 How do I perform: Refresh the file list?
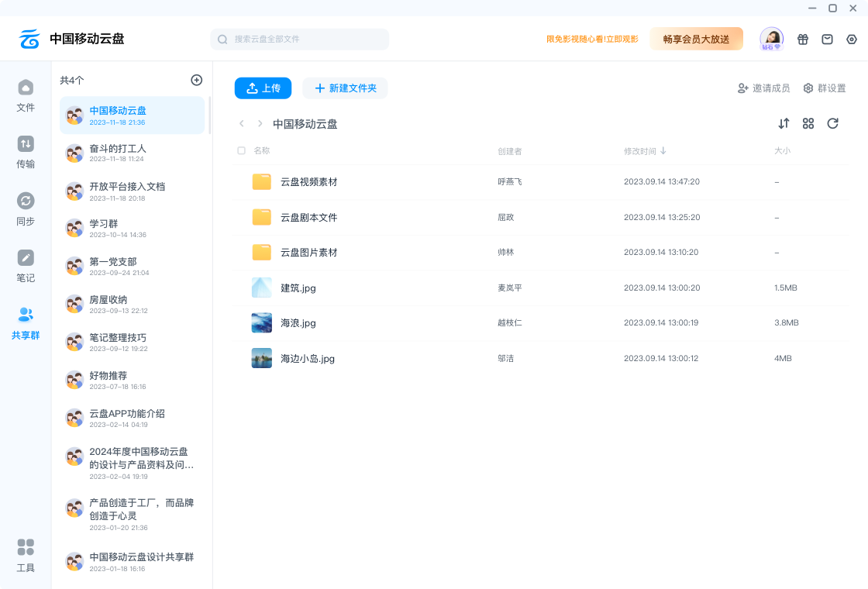point(833,123)
